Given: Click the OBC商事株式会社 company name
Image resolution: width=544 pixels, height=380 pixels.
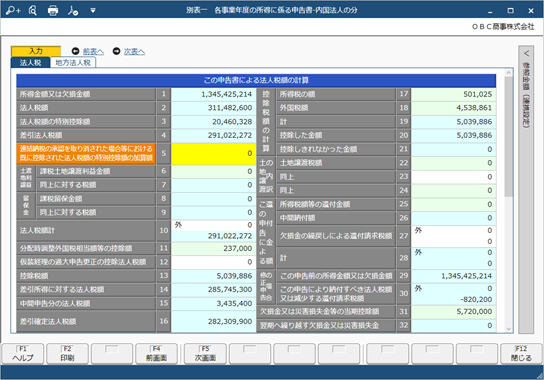Looking at the screenshot, I should [503, 27].
